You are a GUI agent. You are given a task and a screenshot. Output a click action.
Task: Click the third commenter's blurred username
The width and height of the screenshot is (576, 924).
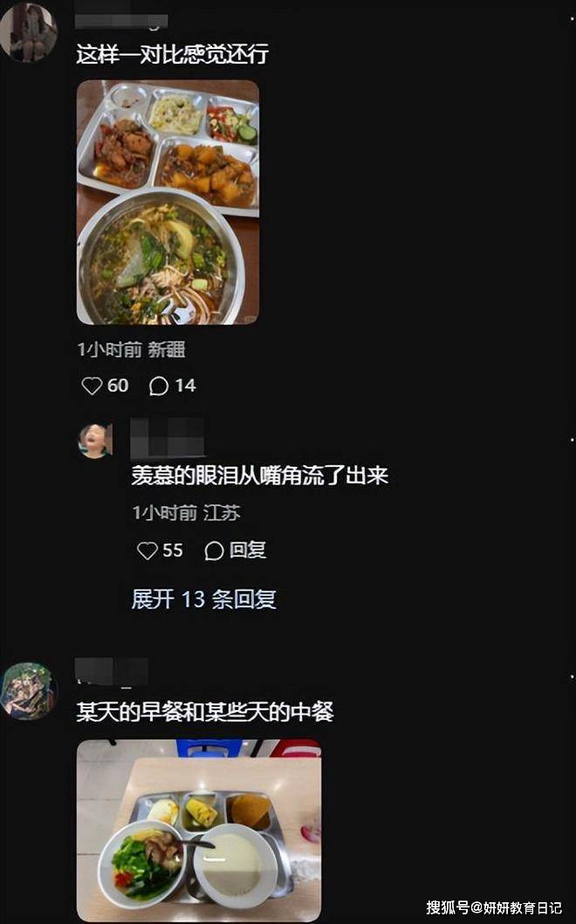112,673
